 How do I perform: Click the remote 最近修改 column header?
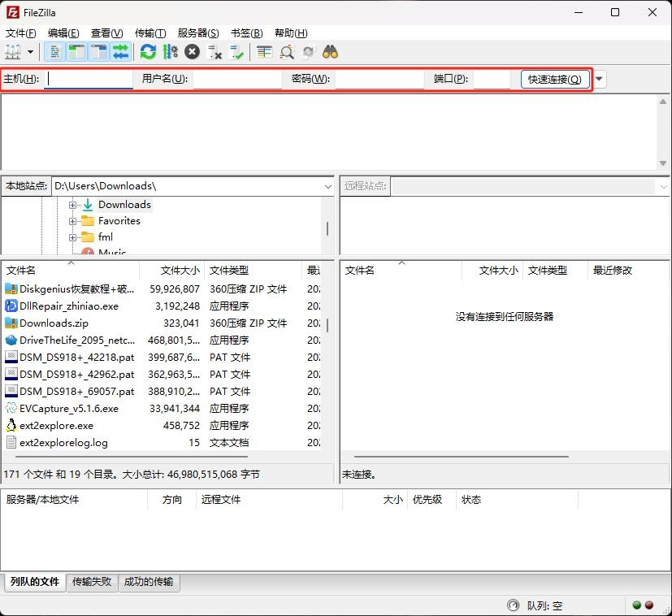coord(627,271)
